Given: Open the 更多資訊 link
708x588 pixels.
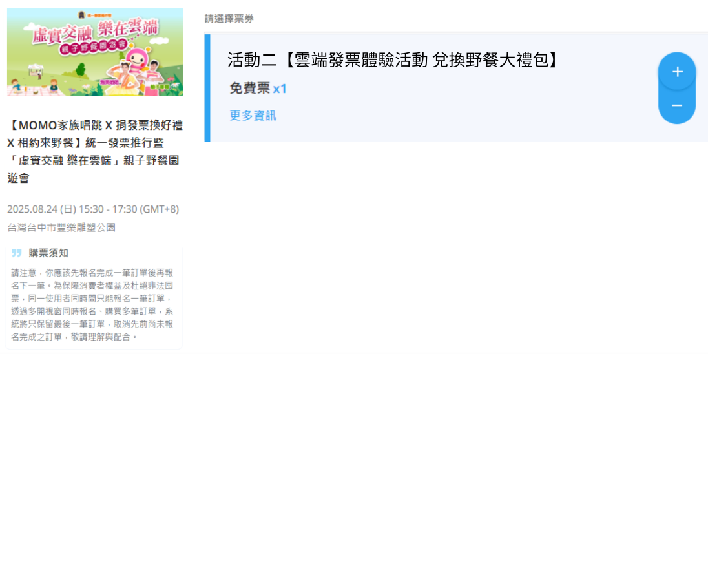Looking at the screenshot, I should [253, 116].
